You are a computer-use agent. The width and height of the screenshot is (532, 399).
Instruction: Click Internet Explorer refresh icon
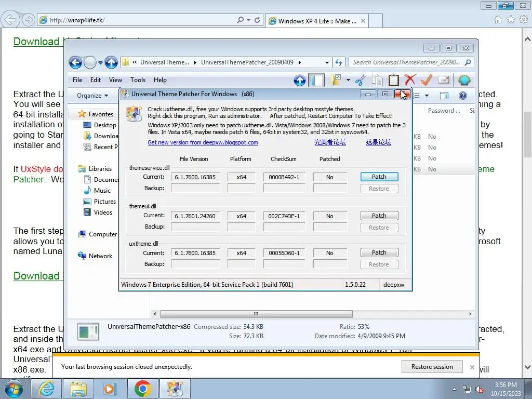pyautogui.click(x=257, y=20)
